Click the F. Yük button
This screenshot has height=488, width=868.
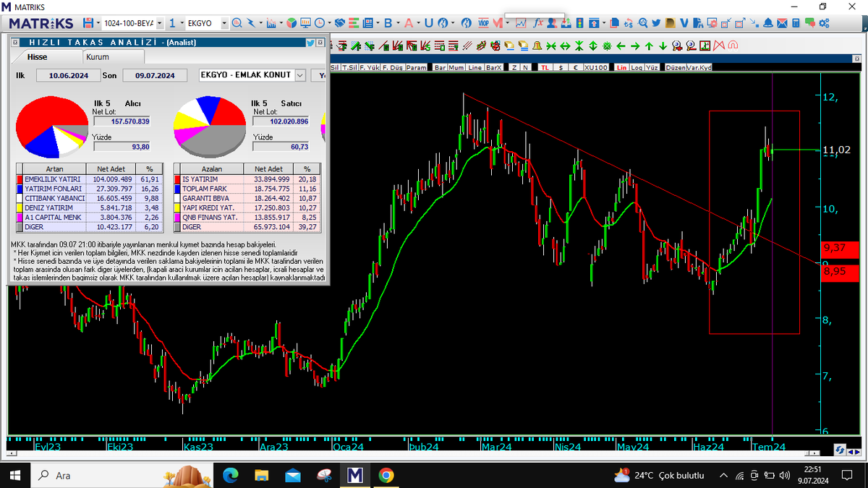pos(371,67)
